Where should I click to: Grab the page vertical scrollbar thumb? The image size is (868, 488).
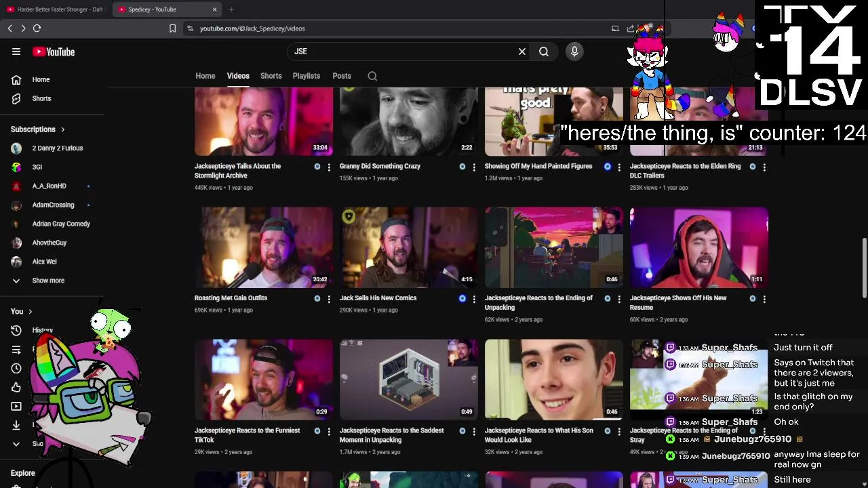864,268
